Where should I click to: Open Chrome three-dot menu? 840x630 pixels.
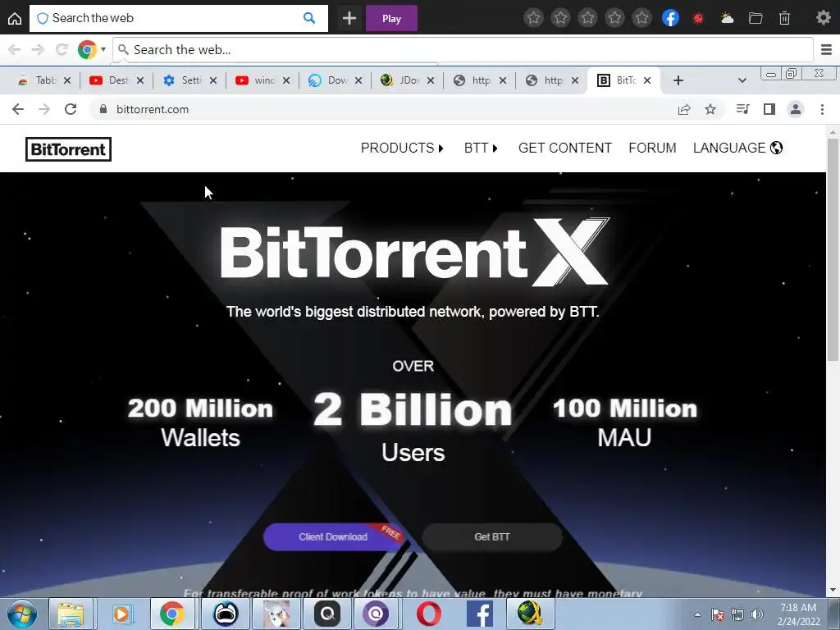click(x=822, y=109)
